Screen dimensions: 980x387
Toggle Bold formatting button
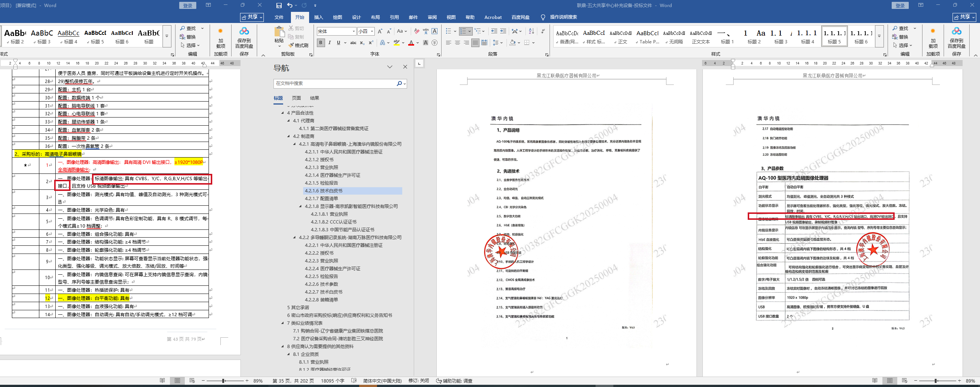point(321,43)
